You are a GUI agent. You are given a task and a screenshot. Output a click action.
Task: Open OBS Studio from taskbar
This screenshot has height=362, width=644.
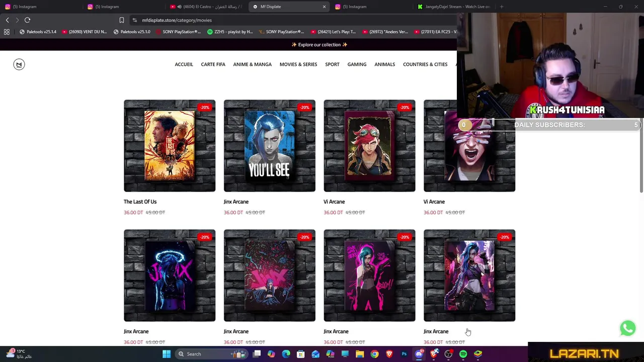448,354
